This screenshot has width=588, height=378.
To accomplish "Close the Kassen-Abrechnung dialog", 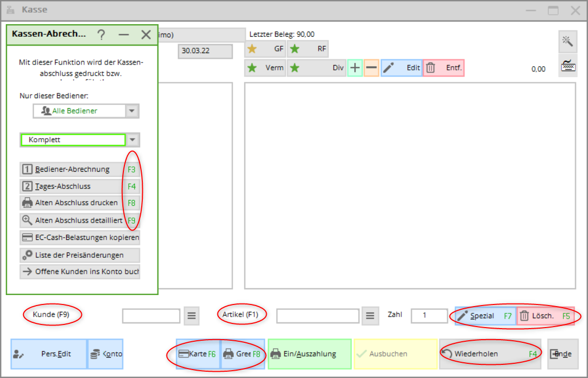I will [x=146, y=35].
